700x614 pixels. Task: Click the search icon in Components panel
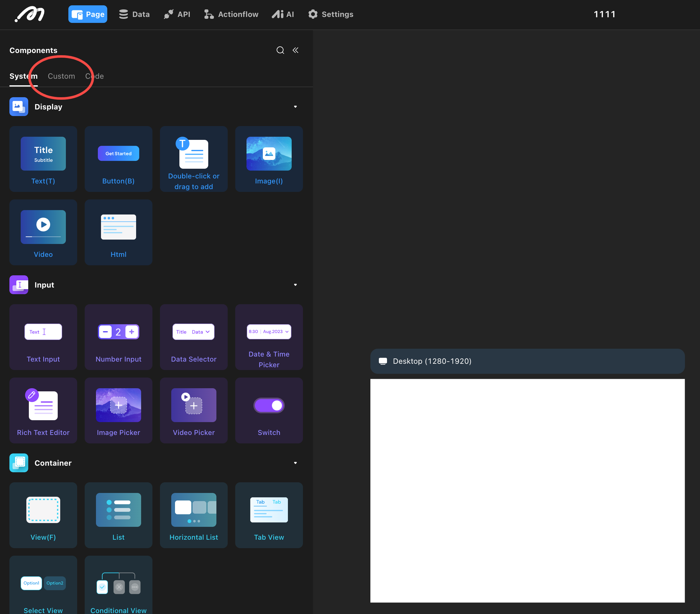(280, 50)
